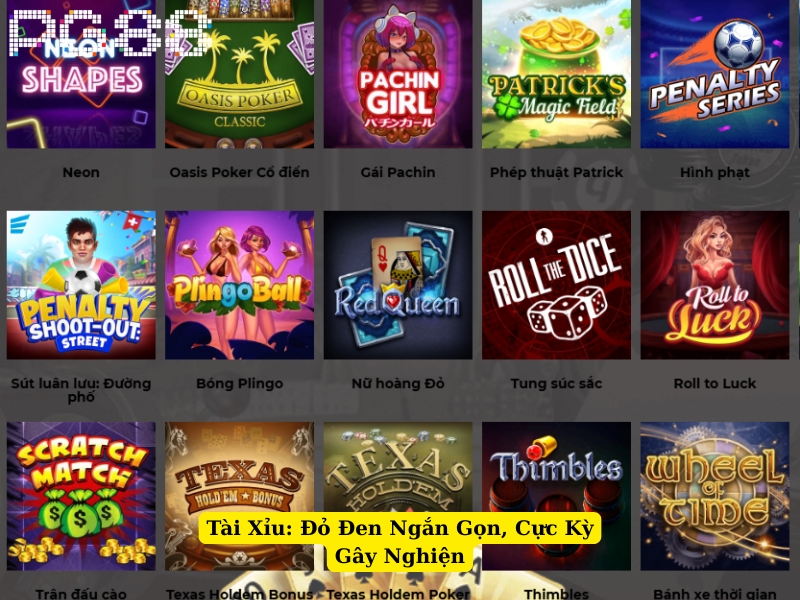This screenshot has height=600, width=800.
Task: Open the Neon Shapes game thumbnail
Action: click(81, 74)
